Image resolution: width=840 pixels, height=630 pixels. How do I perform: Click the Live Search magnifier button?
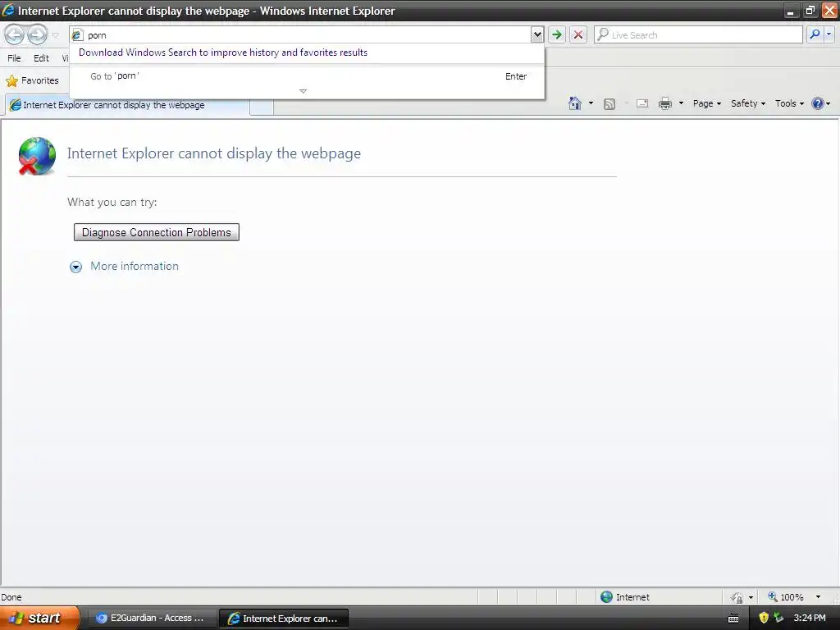pos(815,34)
